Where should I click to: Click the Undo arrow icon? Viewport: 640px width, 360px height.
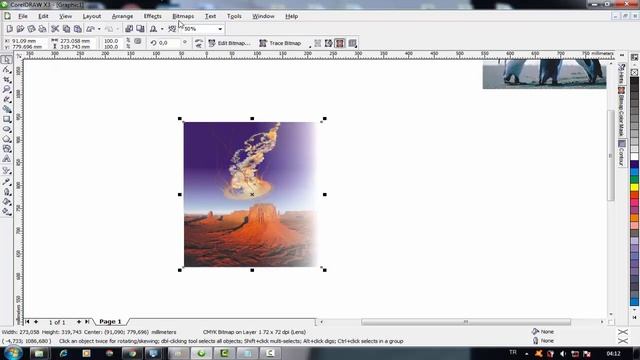pyautogui.click(x=90, y=29)
